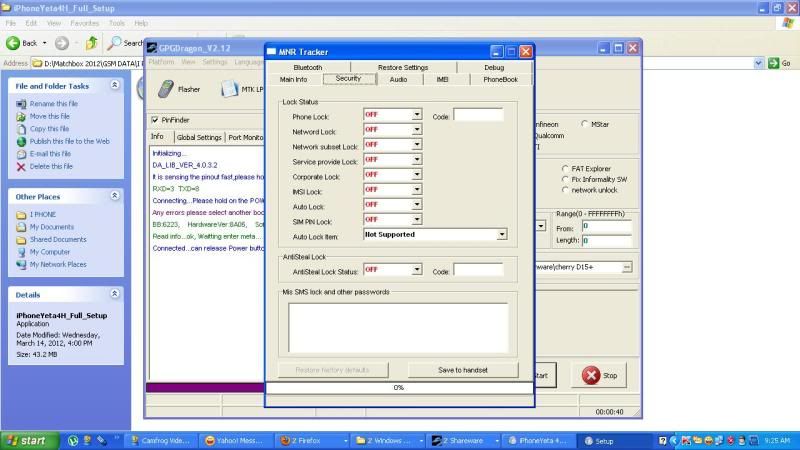Click the Range From input field
The height and width of the screenshot is (450, 800).
point(607,227)
